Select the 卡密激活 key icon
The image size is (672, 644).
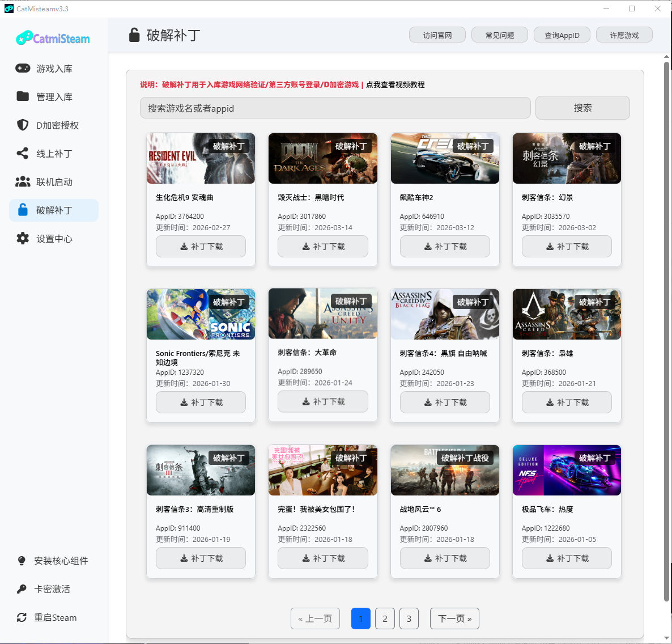pos(21,588)
